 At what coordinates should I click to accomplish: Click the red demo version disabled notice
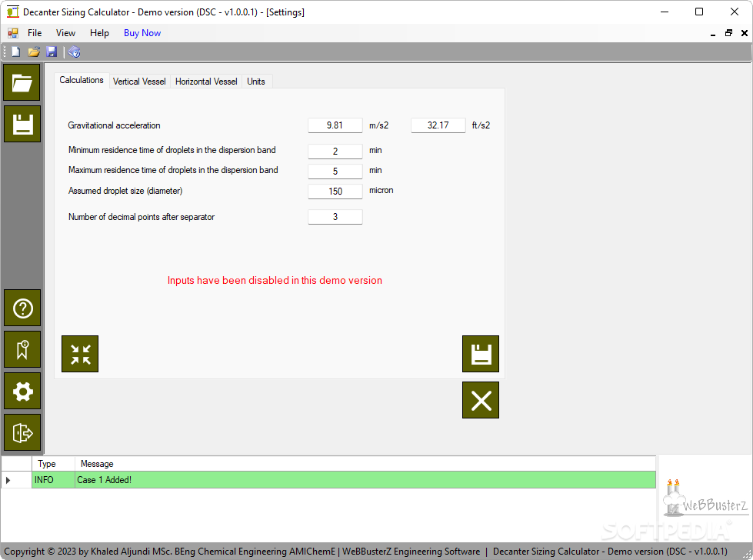tap(275, 281)
